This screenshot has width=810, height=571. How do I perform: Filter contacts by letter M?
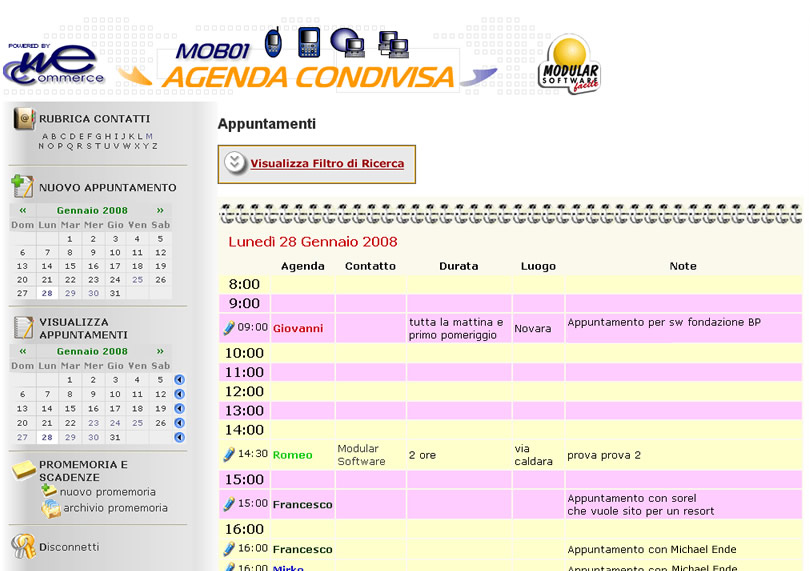[149, 136]
